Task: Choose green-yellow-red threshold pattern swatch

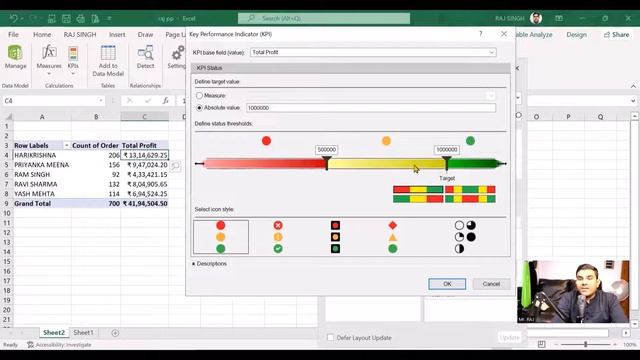Action: tap(418, 199)
